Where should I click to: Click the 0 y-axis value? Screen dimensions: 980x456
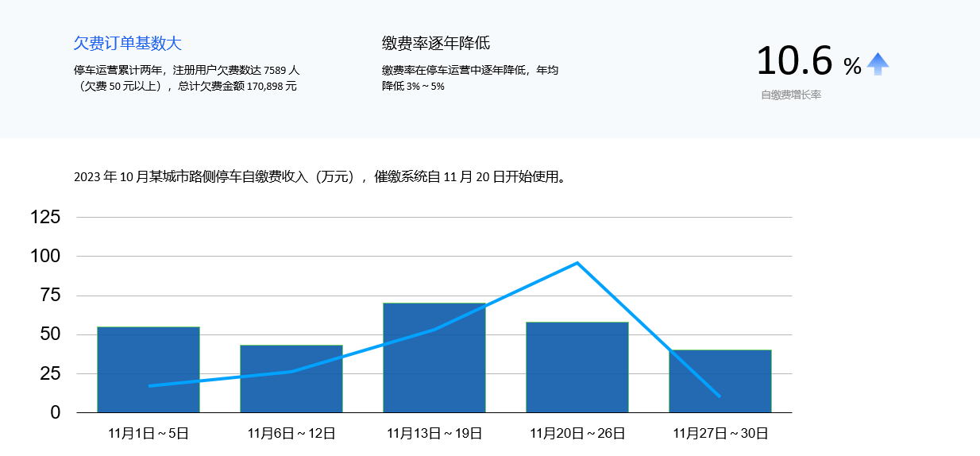point(56,412)
